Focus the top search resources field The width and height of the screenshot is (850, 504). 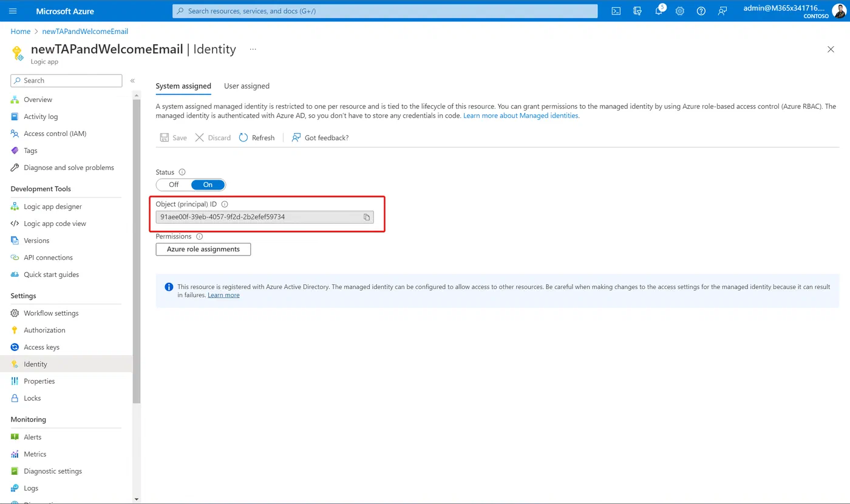[x=385, y=11]
